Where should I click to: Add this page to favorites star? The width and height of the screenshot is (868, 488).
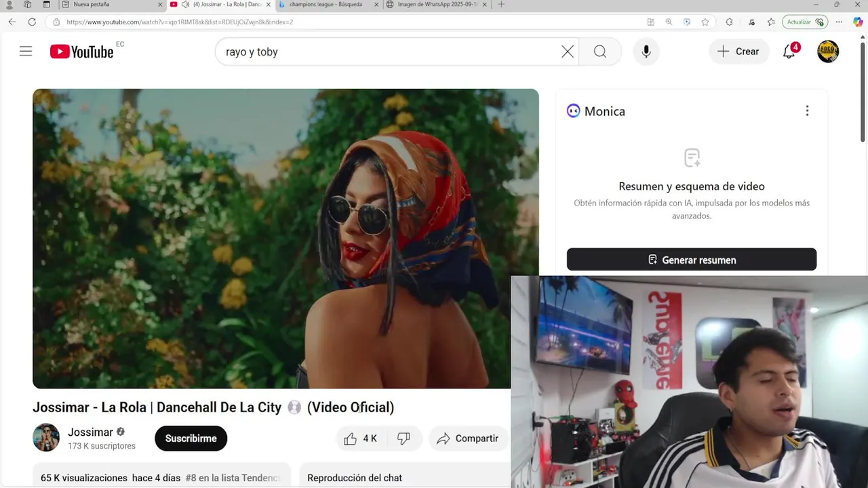pyautogui.click(x=705, y=22)
